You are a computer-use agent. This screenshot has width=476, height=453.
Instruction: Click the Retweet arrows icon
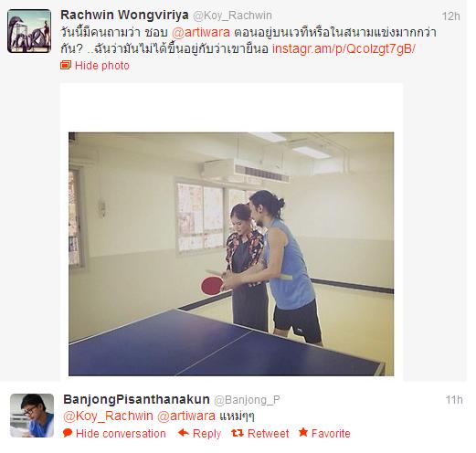(x=238, y=433)
